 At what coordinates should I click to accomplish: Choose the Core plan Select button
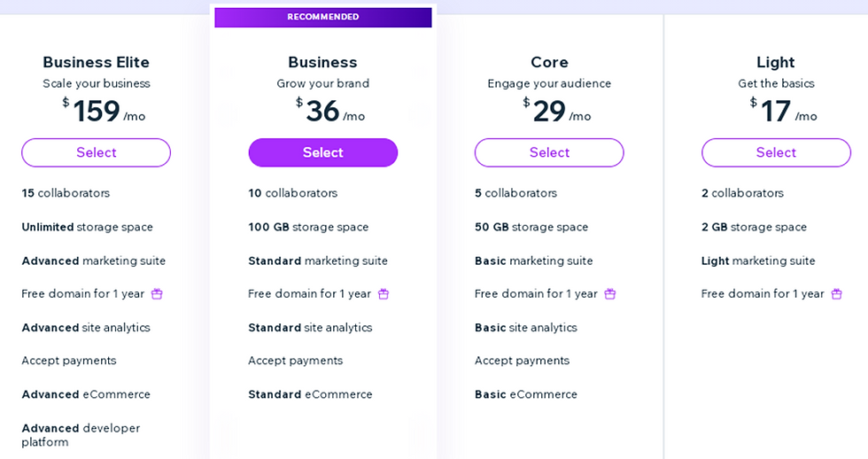tap(549, 152)
